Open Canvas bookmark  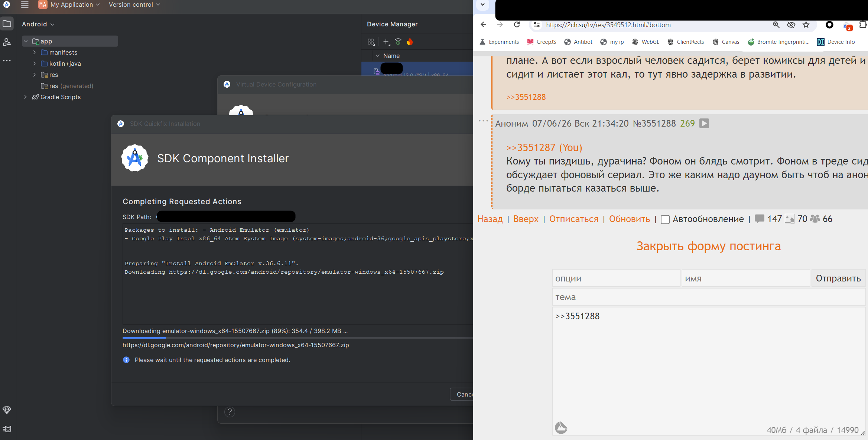pos(726,42)
